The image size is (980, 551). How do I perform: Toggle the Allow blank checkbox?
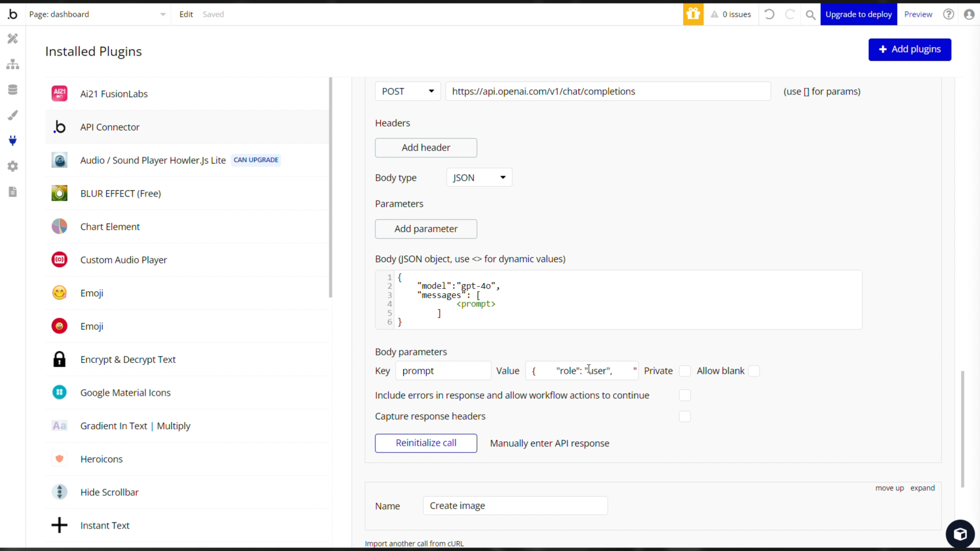point(754,371)
